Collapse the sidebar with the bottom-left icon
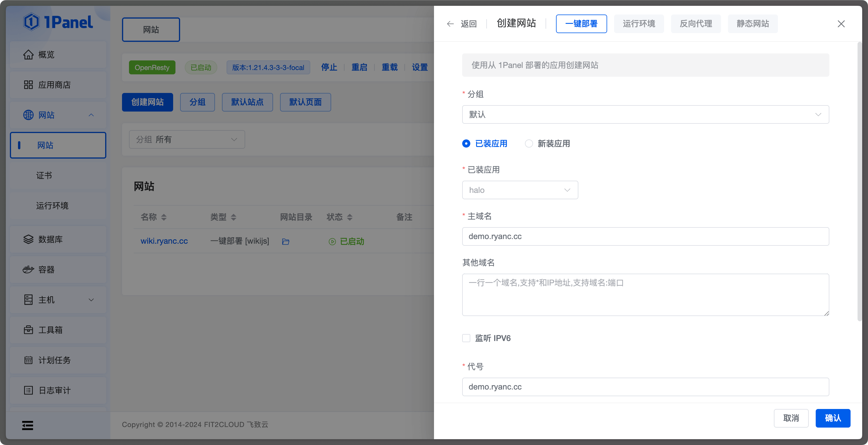The width and height of the screenshot is (868, 445). [28, 425]
